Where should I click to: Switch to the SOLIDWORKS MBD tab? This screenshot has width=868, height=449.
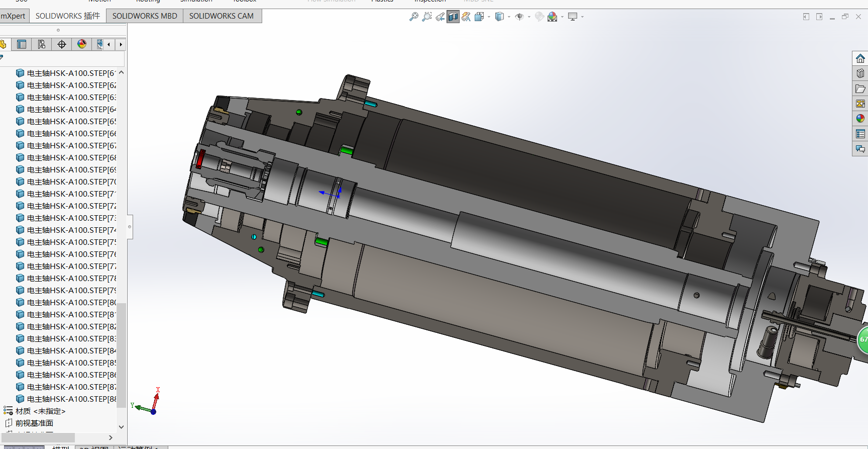tap(145, 16)
